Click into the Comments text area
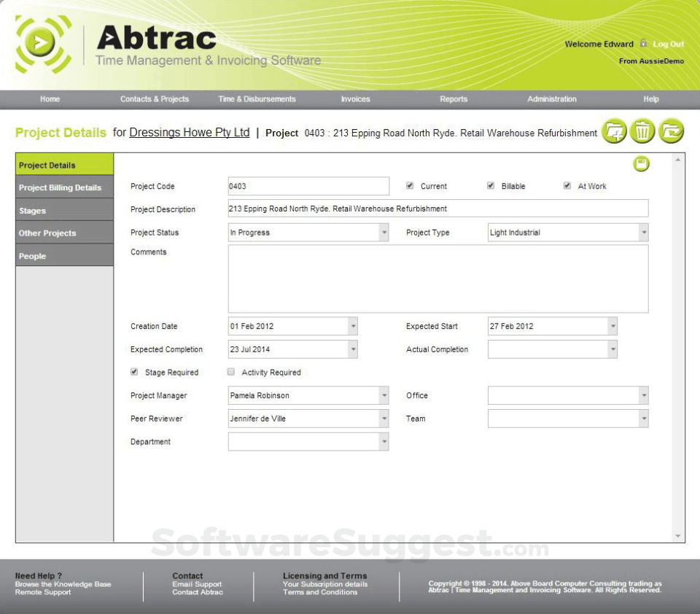Image resolution: width=700 pixels, height=614 pixels. coord(438,279)
